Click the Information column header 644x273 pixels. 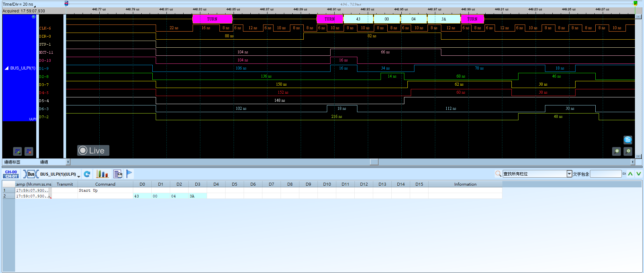point(465,184)
